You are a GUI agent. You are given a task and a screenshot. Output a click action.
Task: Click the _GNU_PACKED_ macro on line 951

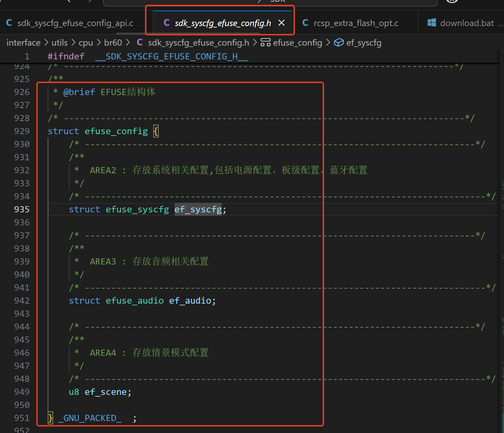[x=90, y=418]
